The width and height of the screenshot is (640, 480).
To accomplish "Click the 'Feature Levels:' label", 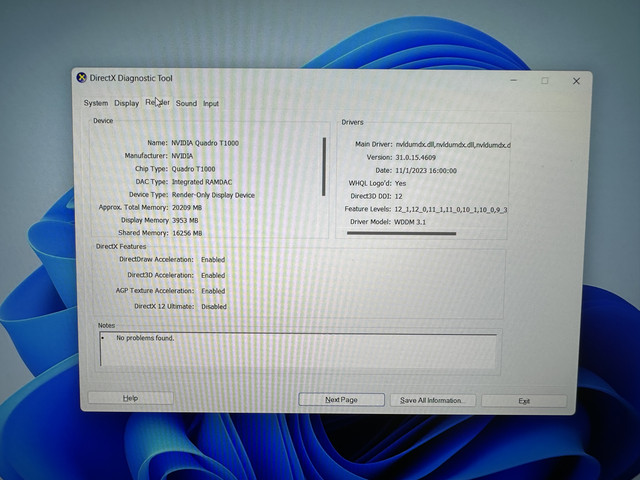I will (368, 209).
